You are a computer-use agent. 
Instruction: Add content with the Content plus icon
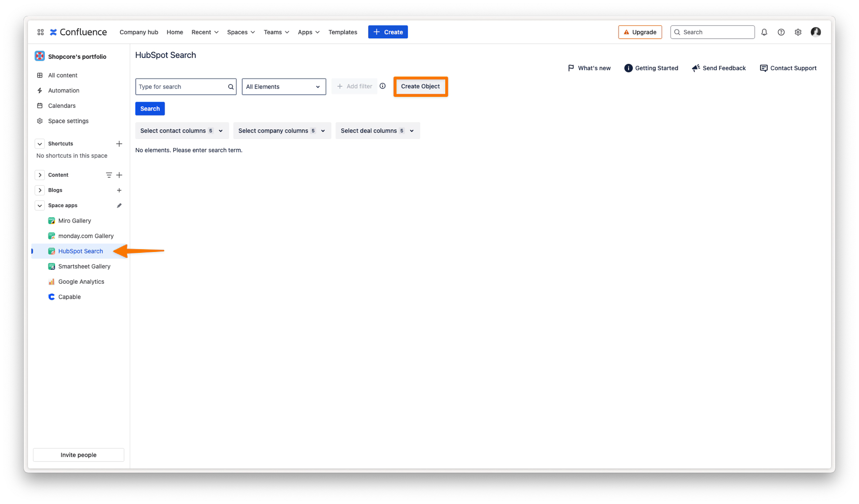[x=119, y=175]
